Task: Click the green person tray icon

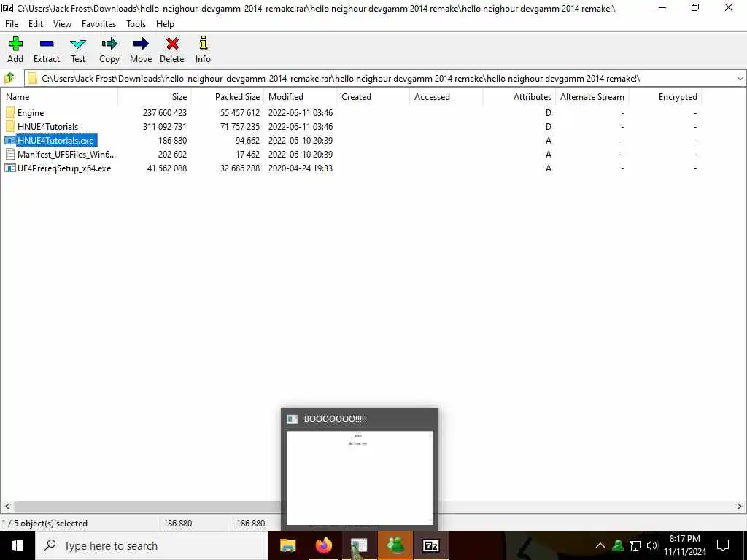Action: point(618,545)
